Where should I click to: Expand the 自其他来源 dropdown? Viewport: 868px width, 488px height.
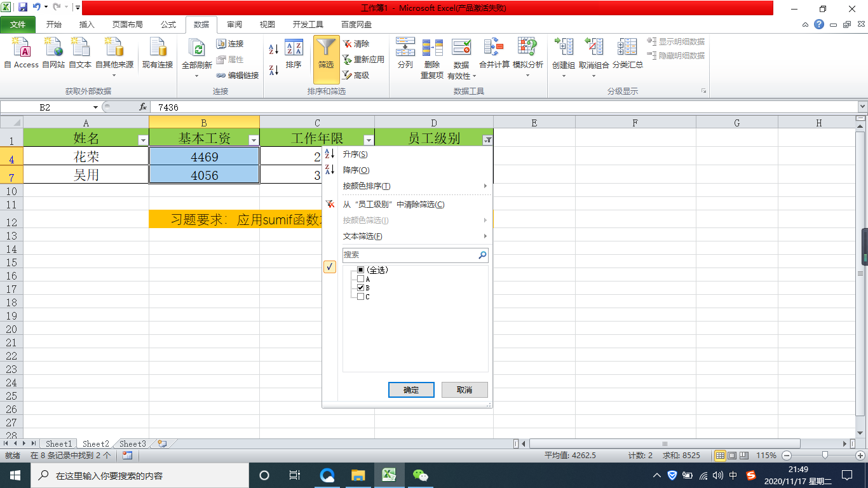114,75
